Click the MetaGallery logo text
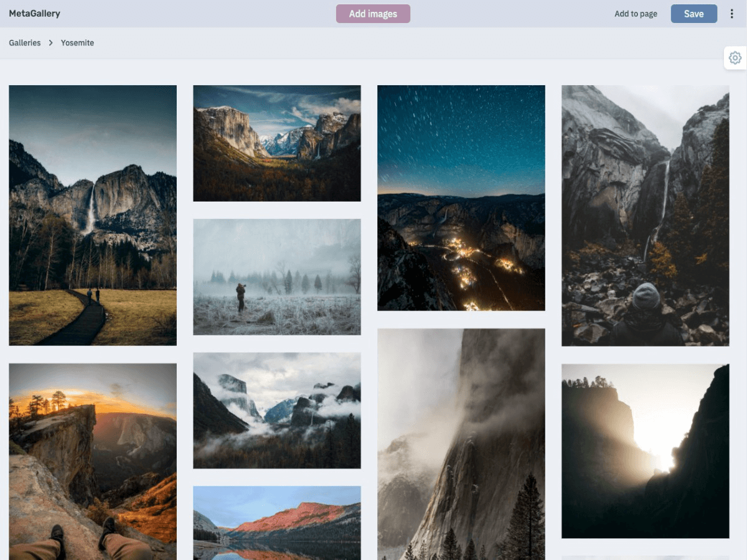747x560 pixels. pos(34,14)
